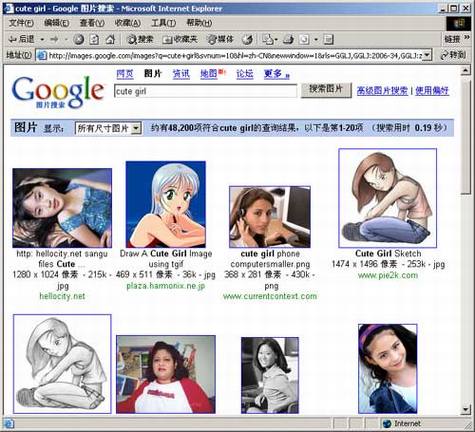
Task: Open the Help (帮助) menu
Action: click(199, 23)
